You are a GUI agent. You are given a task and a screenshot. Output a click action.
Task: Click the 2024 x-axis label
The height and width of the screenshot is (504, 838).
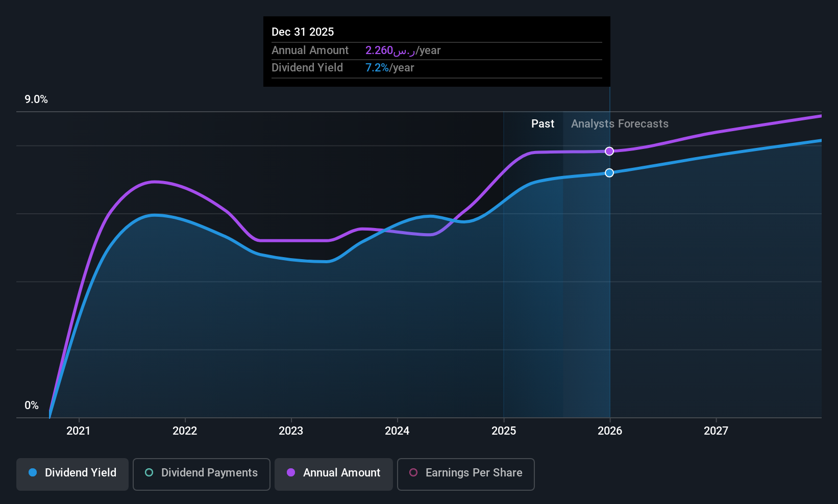tap(397, 431)
